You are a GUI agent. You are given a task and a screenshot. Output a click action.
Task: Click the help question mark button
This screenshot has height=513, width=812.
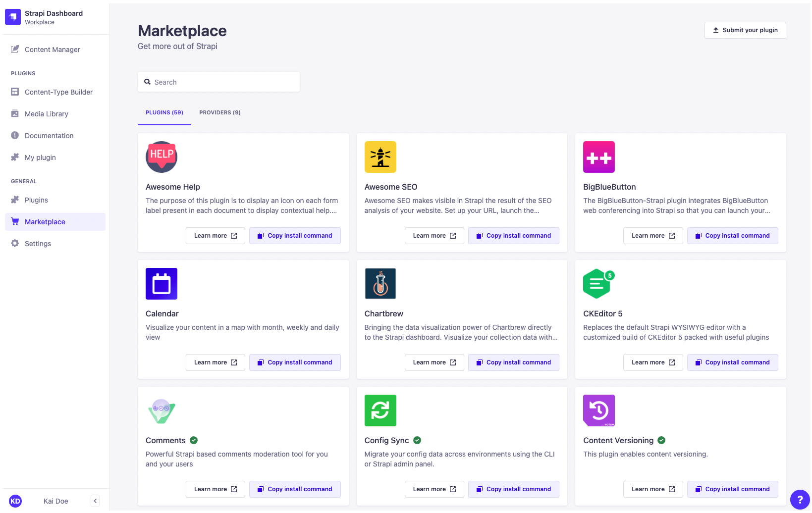point(800,500)
